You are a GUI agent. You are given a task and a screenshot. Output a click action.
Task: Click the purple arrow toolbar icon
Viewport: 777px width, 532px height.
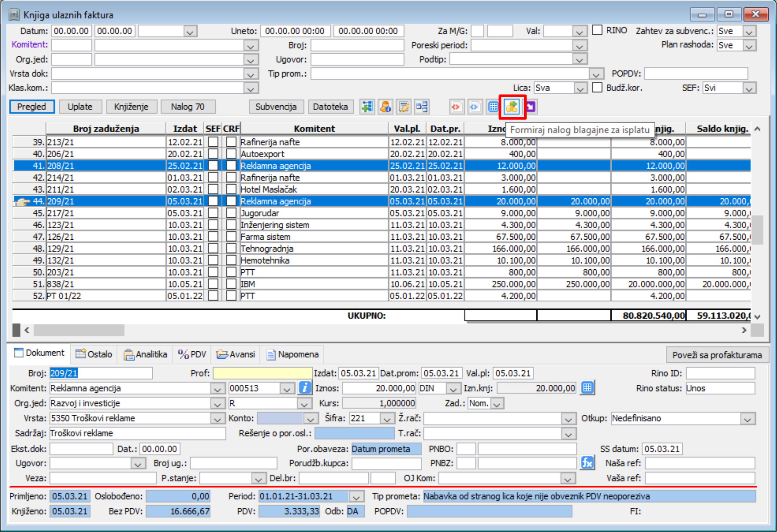coord(531,107)
